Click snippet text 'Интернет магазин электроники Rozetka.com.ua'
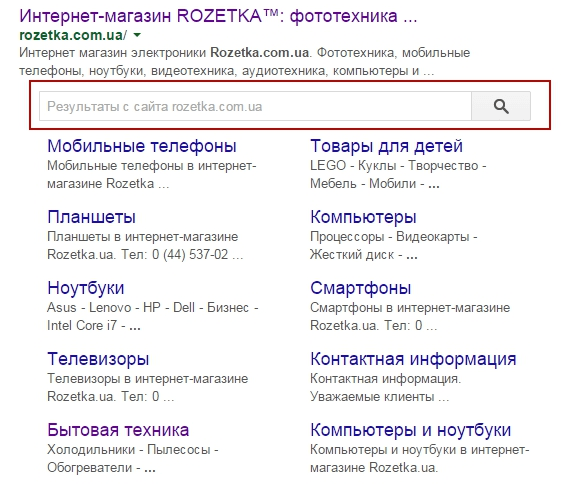 pyautogui.click(x=164, y=53)
